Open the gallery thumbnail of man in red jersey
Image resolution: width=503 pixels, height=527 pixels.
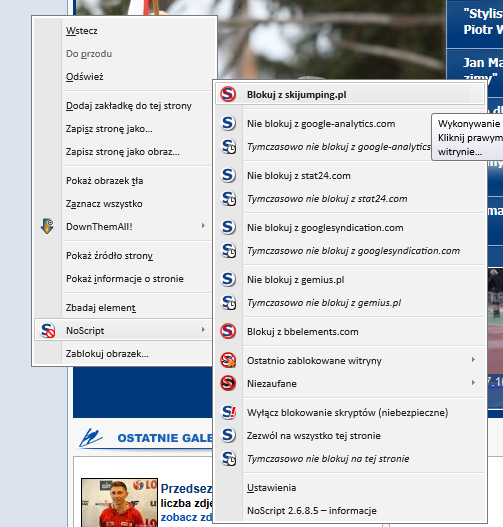(x=119, y=502)
